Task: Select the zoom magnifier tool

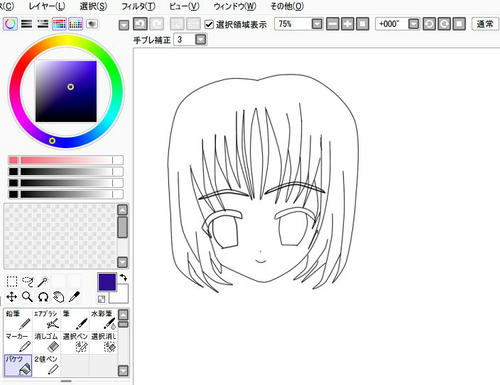Action: [27, 297]
